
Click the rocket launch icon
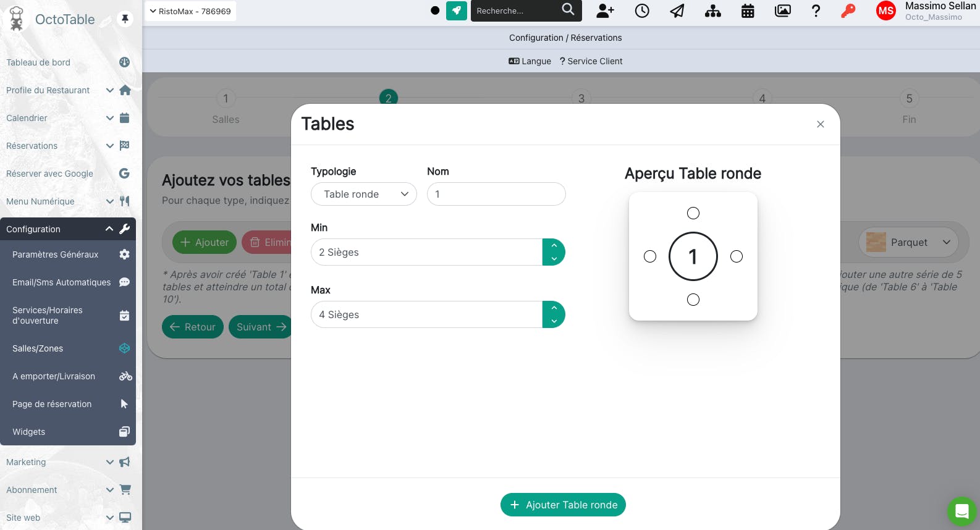(457, 11)
